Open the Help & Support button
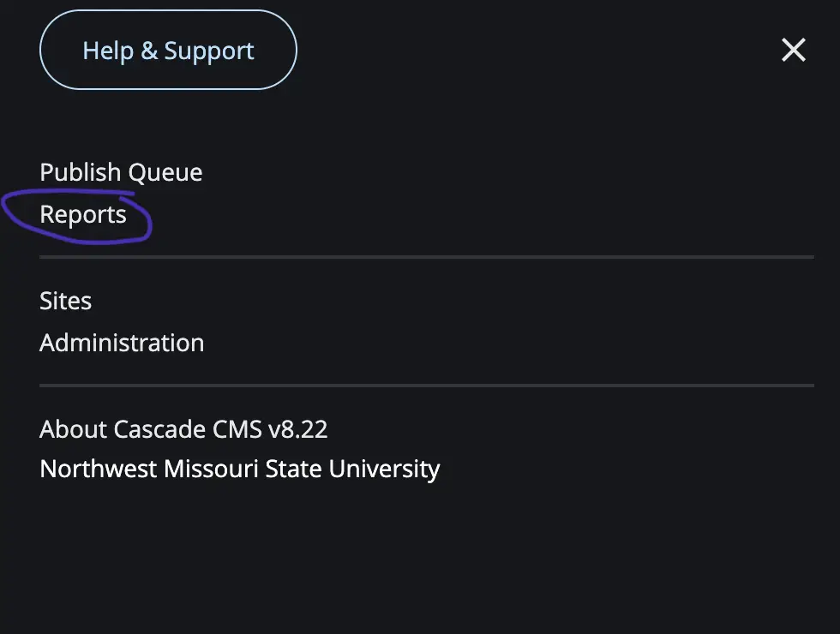The width and height of the screenshot is (840, 634). pos(168,50)
